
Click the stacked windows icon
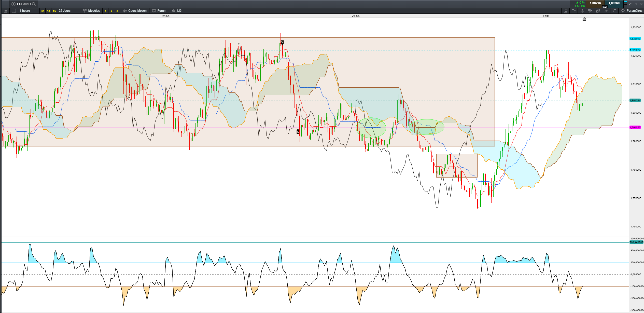click(x=598, y=11)
